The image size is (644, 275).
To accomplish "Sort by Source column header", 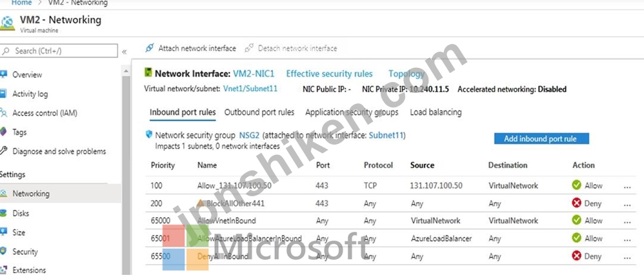I will point(422,165).
